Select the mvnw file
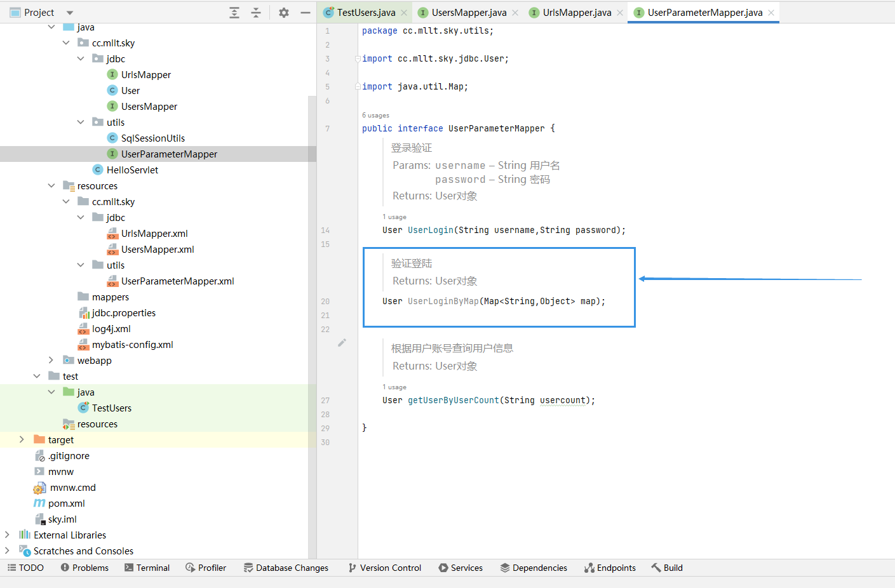The height and width of the screenshot is (588, 895). pos(60,471)
